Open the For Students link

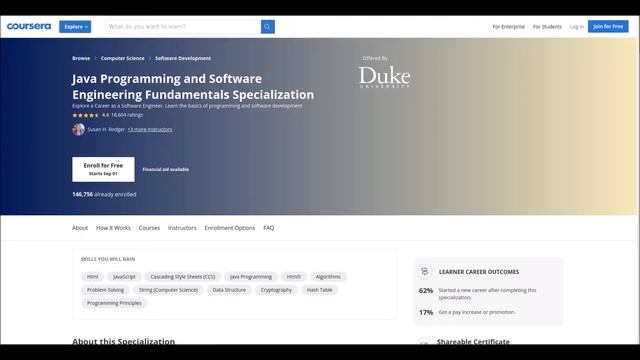pyautogui.click(x=547, y=27)
